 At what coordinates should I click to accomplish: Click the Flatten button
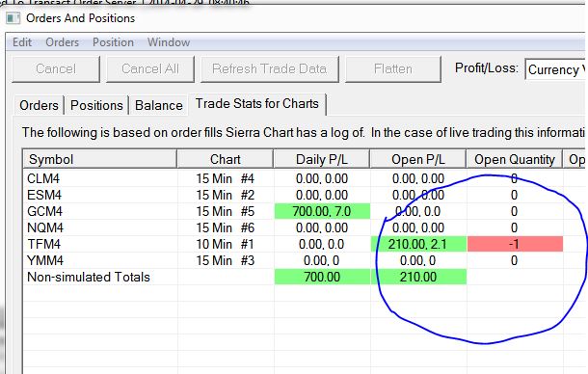[x=393, y=69]
